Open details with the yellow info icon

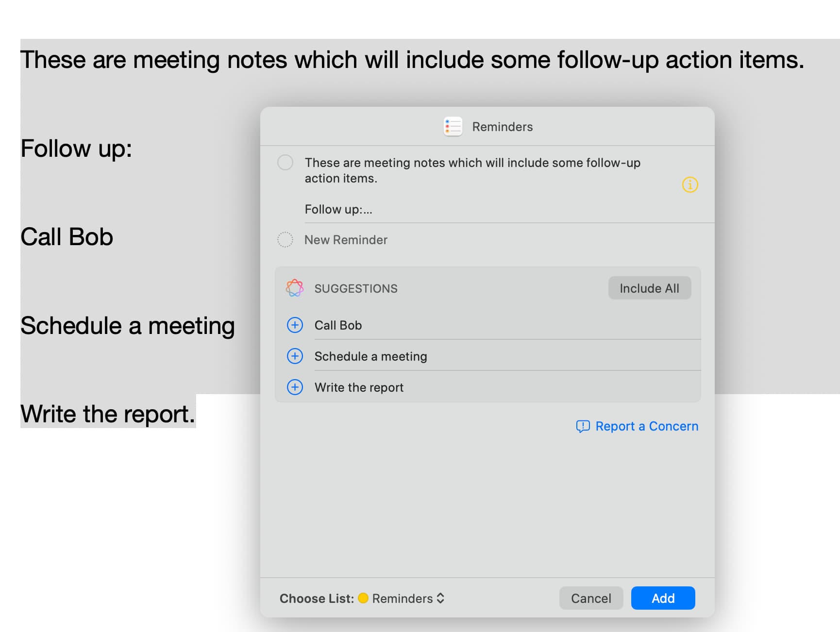click(x=689, y=185)
